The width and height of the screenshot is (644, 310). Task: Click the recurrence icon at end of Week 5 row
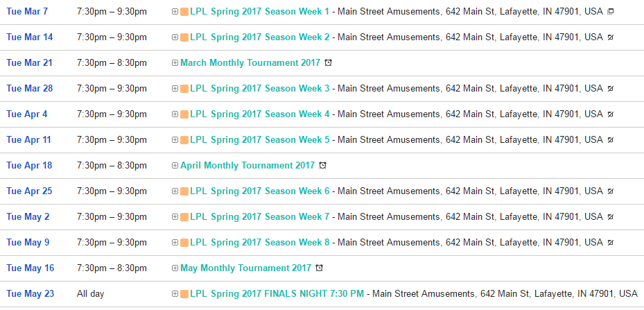[x=610, y=140]
